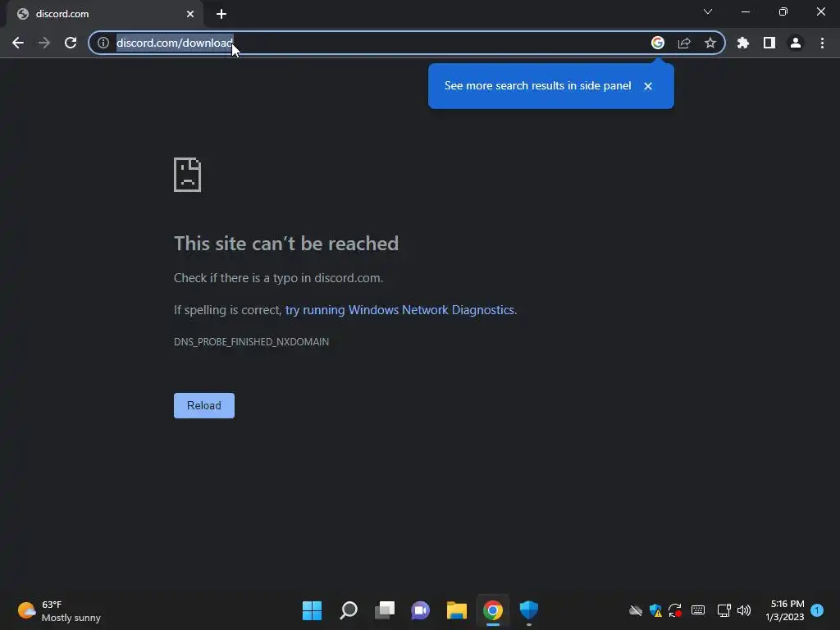
Task: Select the discord.com tab
Action: click(x=104, y=14)
